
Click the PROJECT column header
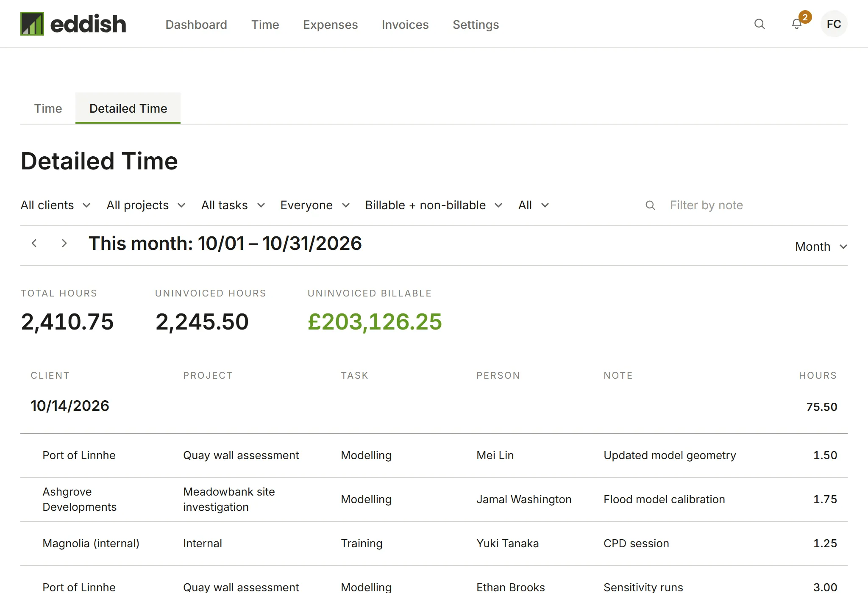click(208, 375)
